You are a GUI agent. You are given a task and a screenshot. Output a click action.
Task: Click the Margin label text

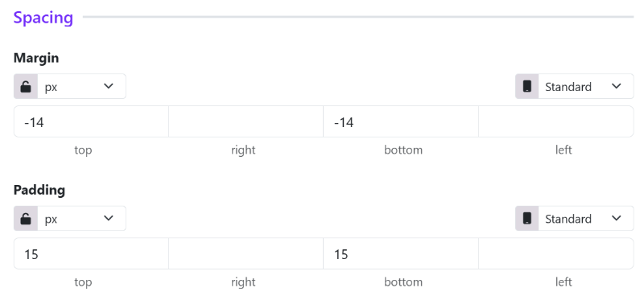click(x=36, y=58)
